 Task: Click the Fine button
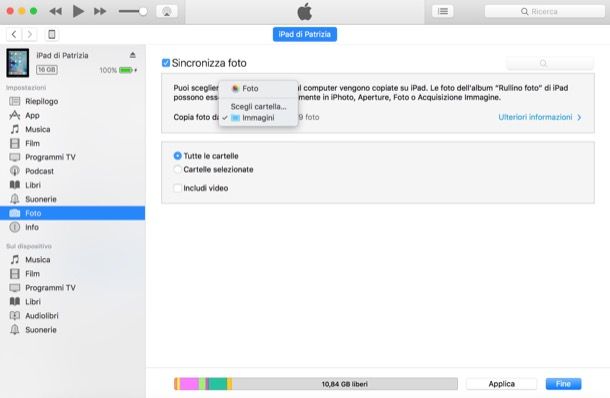[563, 384]
